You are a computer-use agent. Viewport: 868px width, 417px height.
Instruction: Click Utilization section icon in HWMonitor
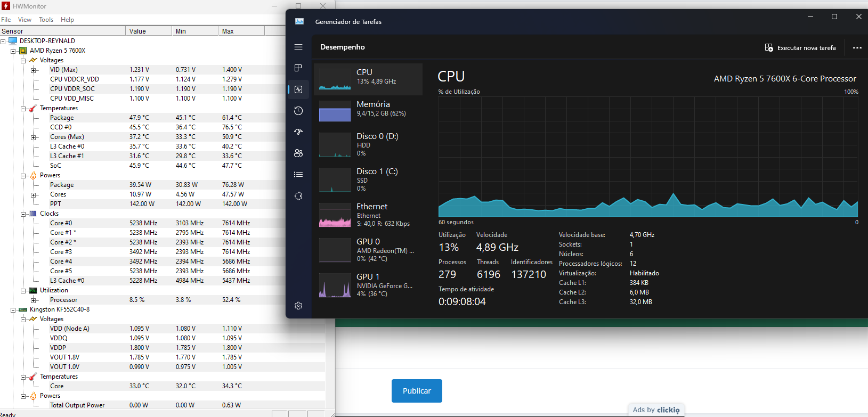point(33,290)
